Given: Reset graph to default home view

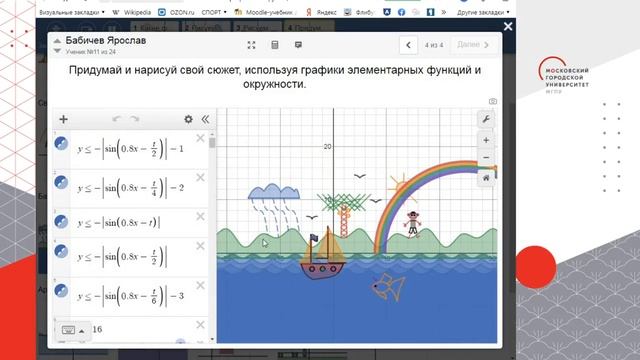Looking at the screenshot, I should (x=486, y=178).
